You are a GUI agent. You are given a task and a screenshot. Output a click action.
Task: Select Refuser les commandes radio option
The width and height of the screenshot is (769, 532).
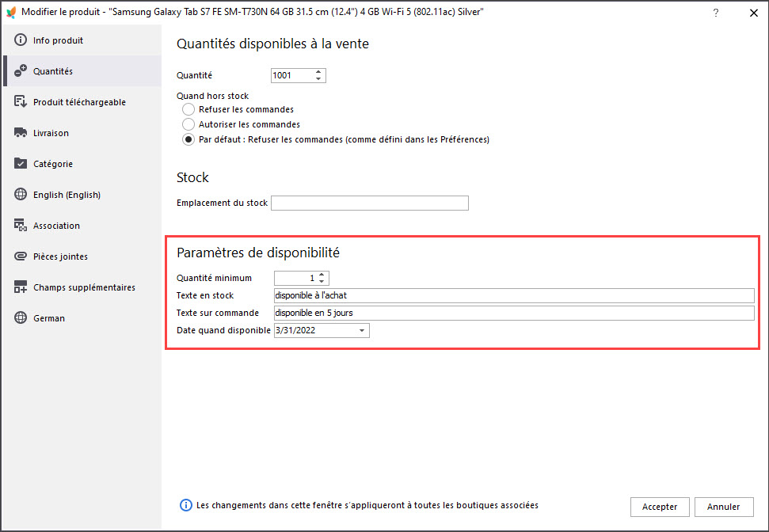click(x=188, y=109)
